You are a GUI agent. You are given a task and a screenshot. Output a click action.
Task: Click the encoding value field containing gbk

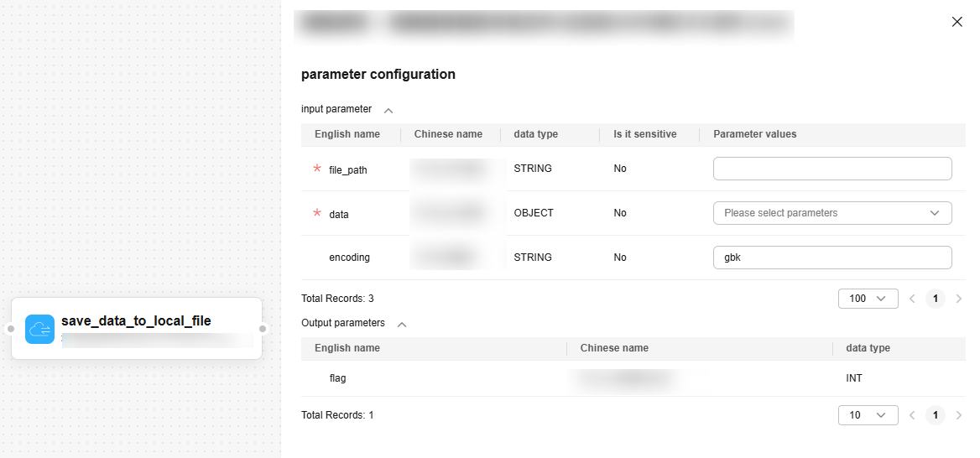pyautogui.click(x=831, y=258)
